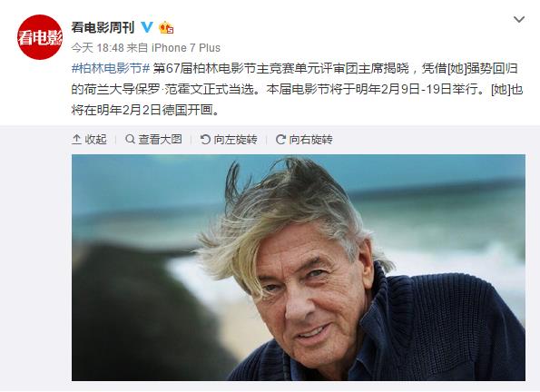540x392 pixels.
Task: Click the upward arrow collapse icon
Action: pos(76,139)
